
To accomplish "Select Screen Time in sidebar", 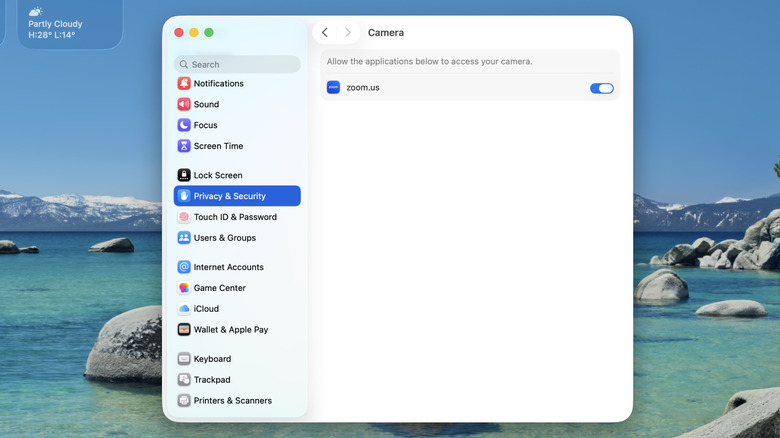I will [237, 146].
